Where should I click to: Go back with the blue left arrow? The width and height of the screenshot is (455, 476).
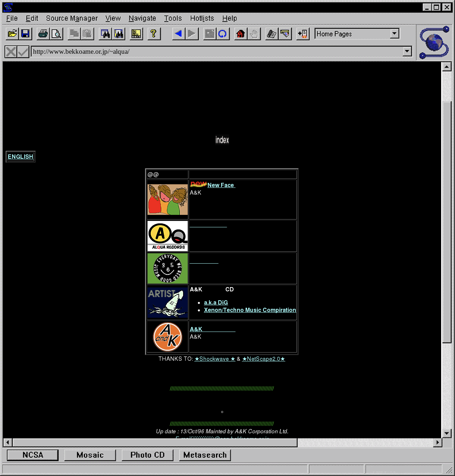click(x=178, y=34)
